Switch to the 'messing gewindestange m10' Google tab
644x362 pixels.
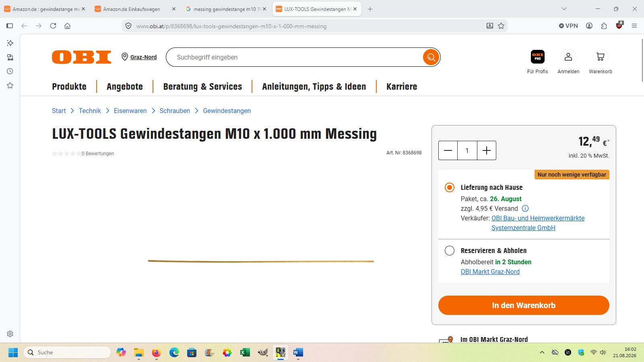(x=227, y=9)
